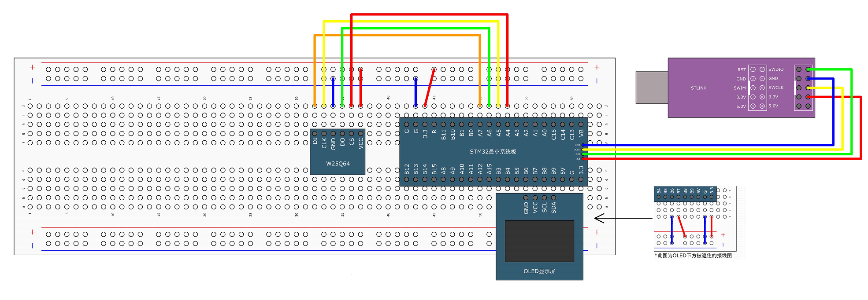The height and width of the screenshot is (300, 868).
Task: Click the OLED显示屏 label
Action: tap(539, 271)
